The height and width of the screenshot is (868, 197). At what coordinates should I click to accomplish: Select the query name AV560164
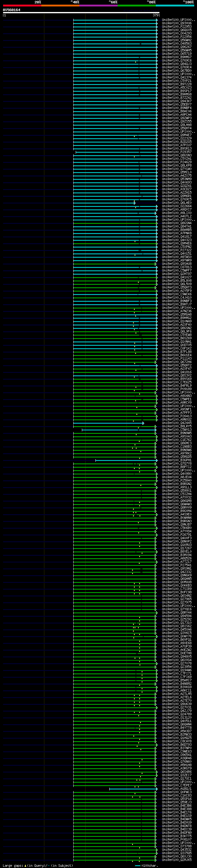[x=11, y=10]
